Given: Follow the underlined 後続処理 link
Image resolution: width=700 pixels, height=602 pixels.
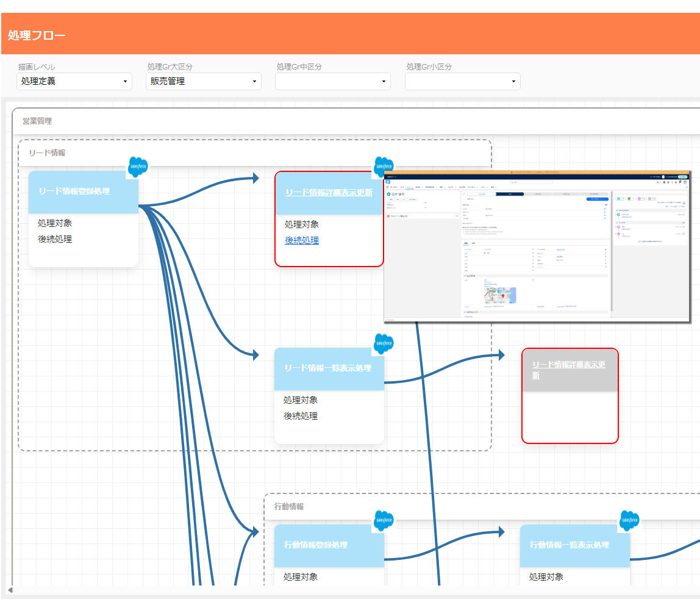Looking at the screenshot, I should 302,240.
